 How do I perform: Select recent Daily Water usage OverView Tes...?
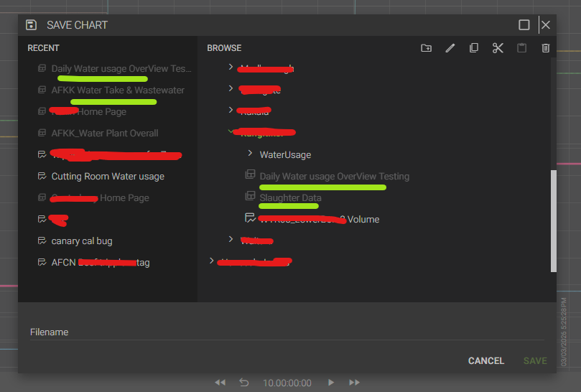(121, 68)
